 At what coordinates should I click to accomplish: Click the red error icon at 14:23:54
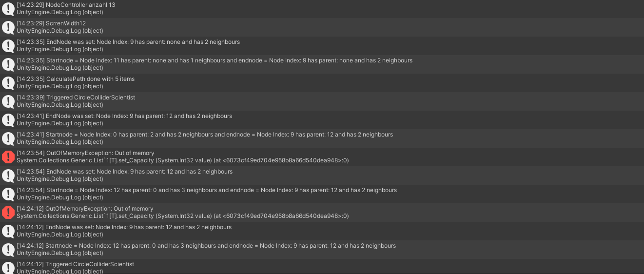[8, 157]
